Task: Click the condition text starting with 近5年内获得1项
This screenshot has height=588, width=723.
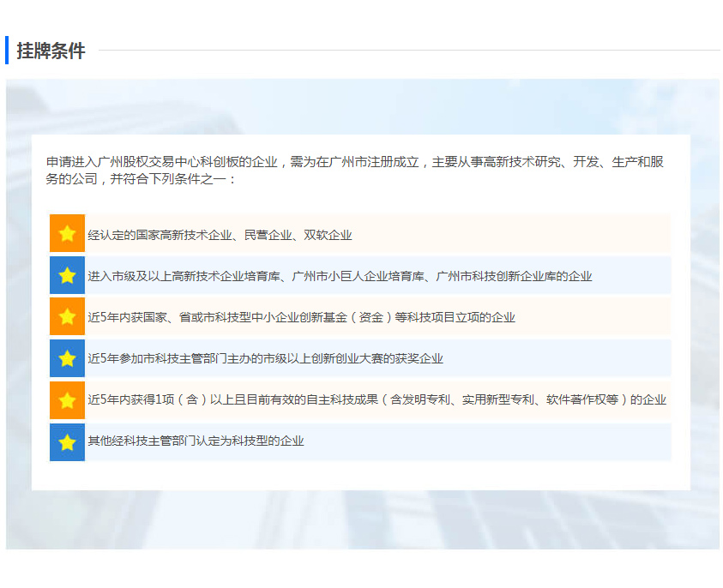Action: pyautogui.click(x=377, y=399)
